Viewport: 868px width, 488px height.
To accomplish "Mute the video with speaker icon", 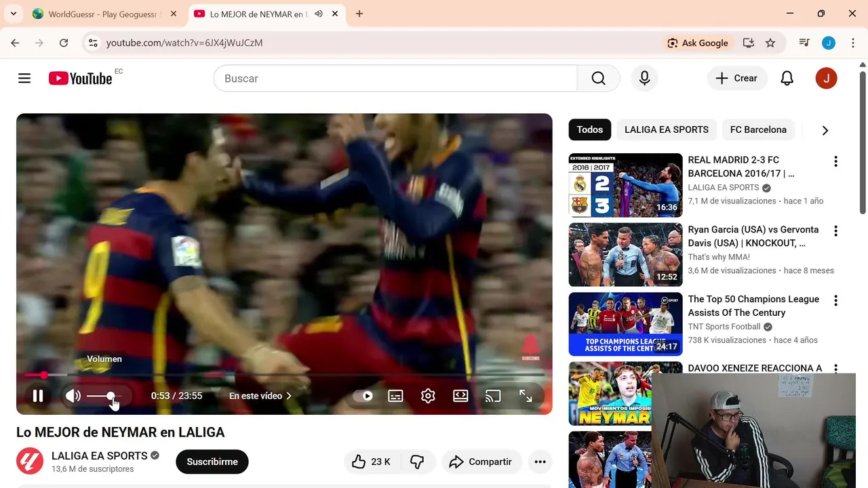I will coord(73,396).
